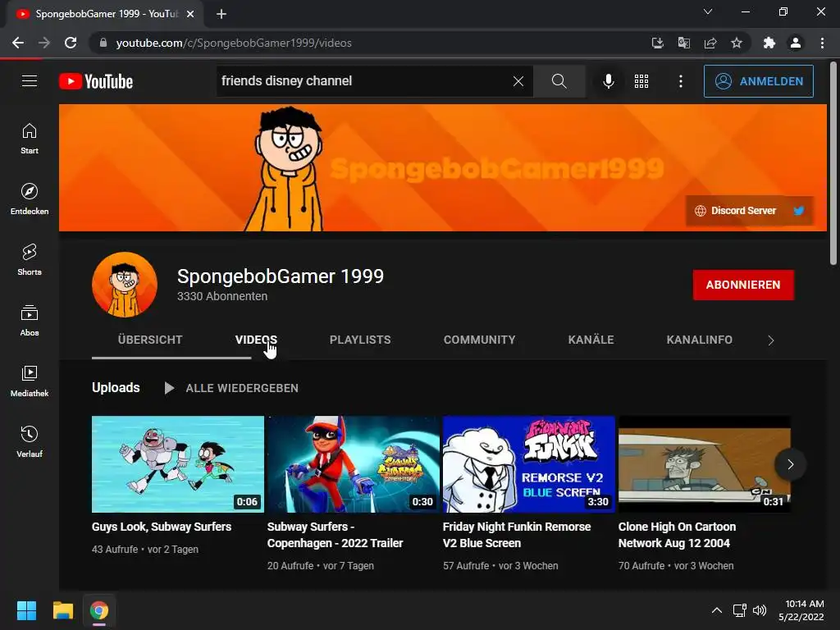Open the YouTube apps grid
The width and height of the screenshot is (840, 630).
coord(641,81)
